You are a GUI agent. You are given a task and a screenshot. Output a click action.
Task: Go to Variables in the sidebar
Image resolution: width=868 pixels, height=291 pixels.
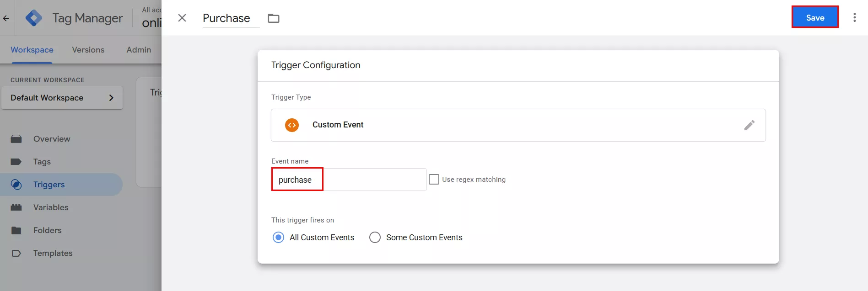tap(50, 207)
